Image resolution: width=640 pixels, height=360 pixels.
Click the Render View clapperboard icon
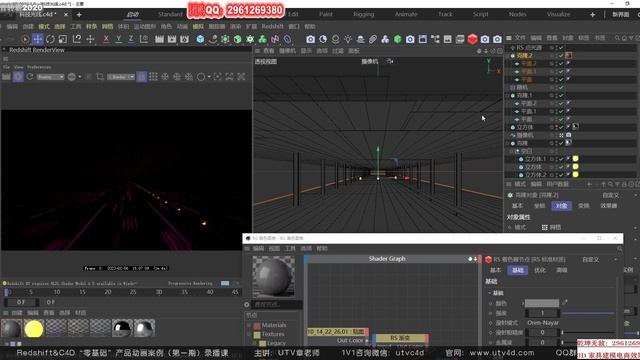(159, 39)
